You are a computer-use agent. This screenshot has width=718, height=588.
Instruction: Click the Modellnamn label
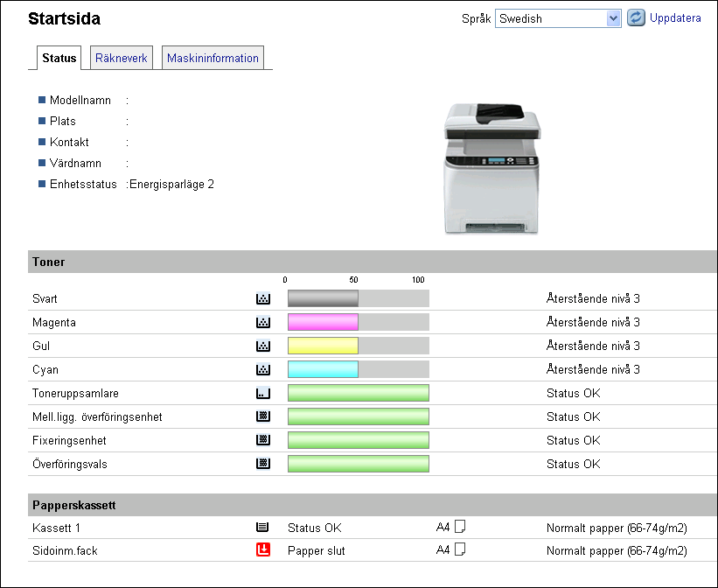80,101
